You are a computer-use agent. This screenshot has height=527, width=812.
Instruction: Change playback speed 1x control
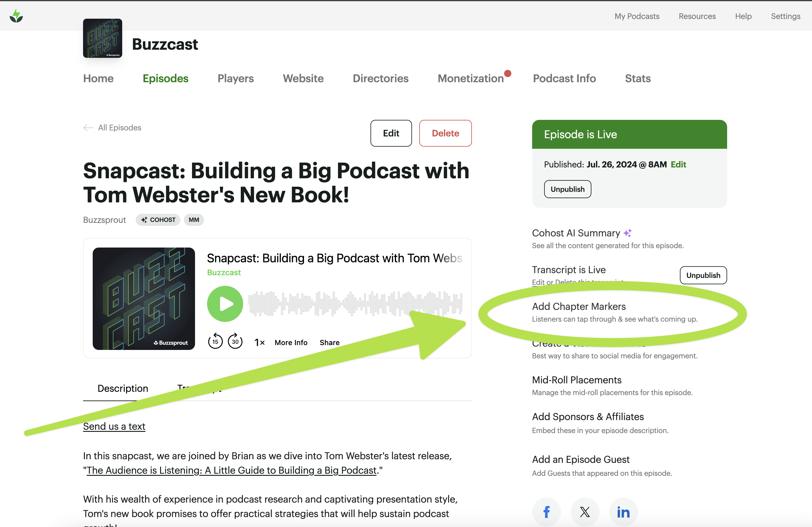click(259, 342)
